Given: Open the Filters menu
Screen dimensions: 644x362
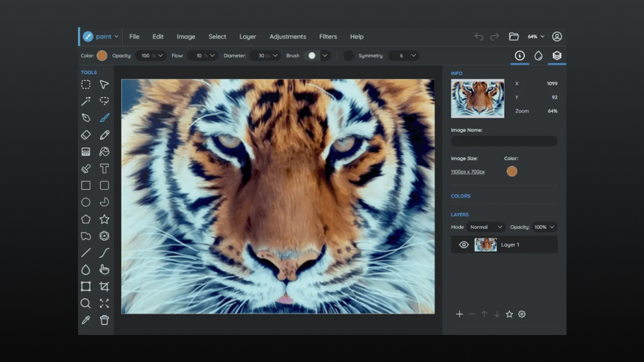Looking at the screenshot, I should tap(328, 36).
